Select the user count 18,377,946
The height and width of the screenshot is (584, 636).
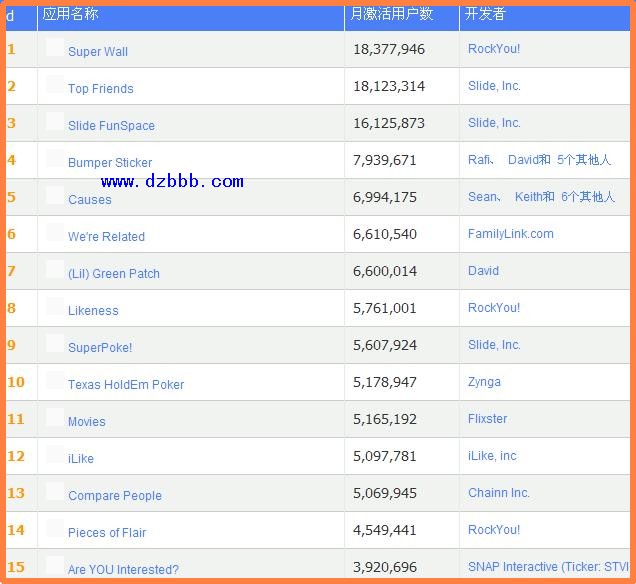point(389,49)
